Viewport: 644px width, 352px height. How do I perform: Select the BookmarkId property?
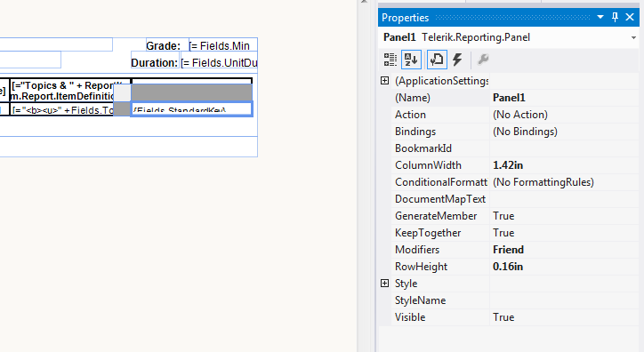[440, 148]
